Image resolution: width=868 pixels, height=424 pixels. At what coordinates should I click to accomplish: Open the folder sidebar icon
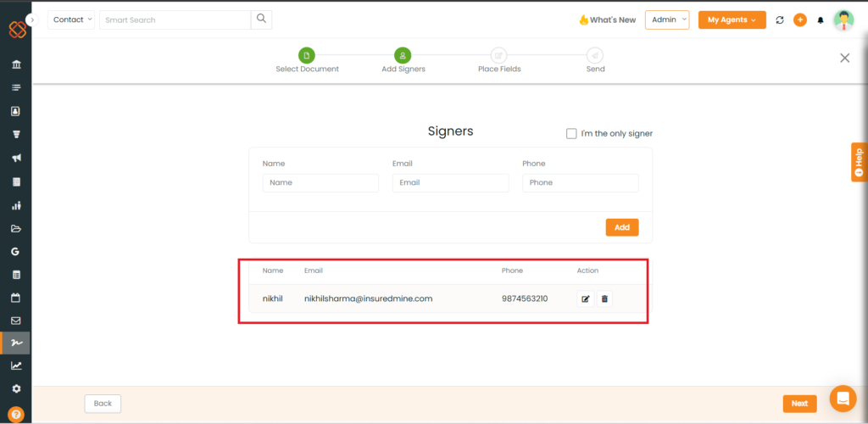point(16,229)
